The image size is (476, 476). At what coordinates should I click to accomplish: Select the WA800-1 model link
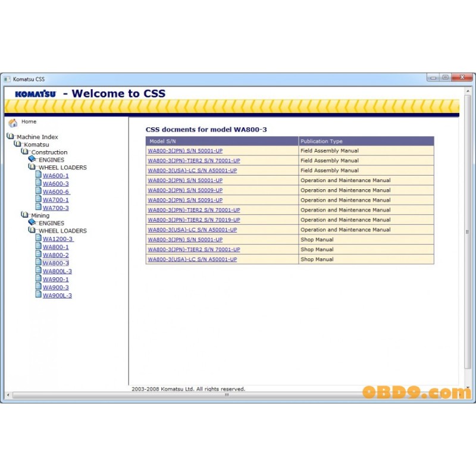pos(56,248)
